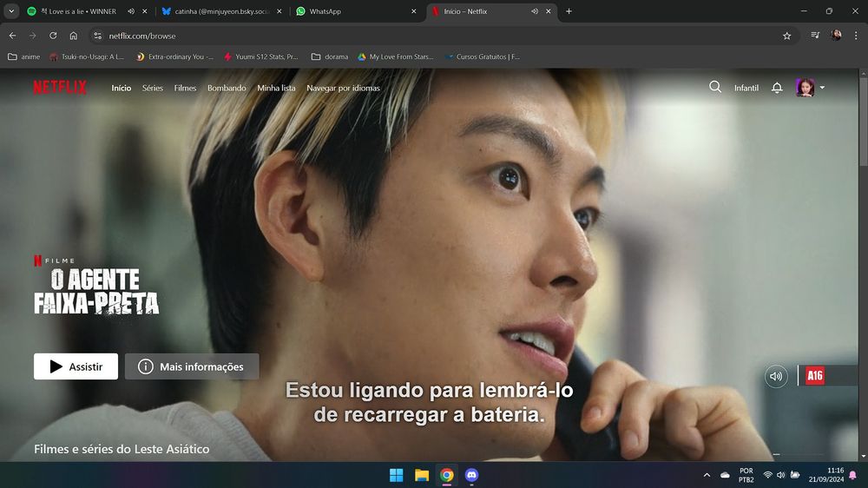
Task: Click the Chrome taskbar icon
Action: (447, 475)
